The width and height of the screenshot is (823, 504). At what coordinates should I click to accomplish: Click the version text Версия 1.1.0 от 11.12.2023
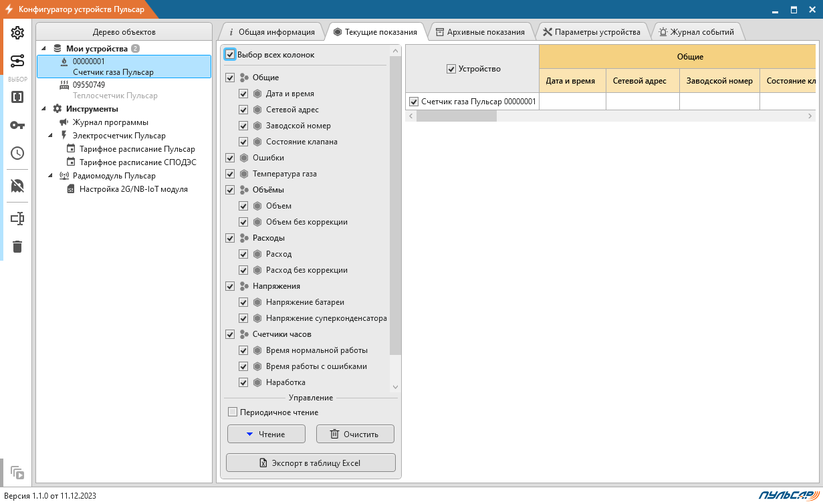(x=51, y=495)
